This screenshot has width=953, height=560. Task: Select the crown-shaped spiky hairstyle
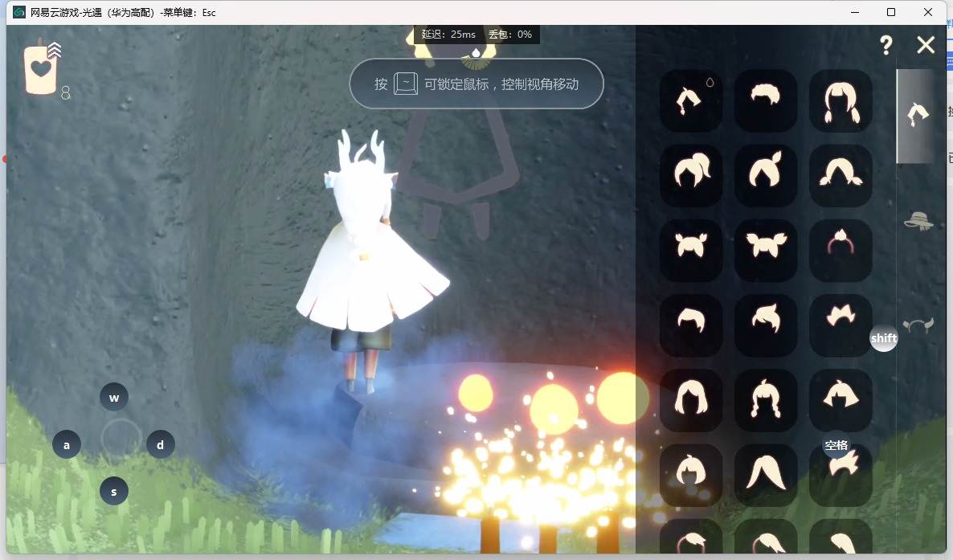coord(841,325)
